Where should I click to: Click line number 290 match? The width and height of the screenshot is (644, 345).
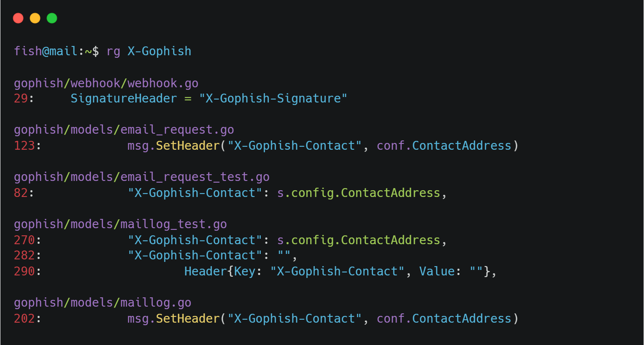tap(24, 271)
